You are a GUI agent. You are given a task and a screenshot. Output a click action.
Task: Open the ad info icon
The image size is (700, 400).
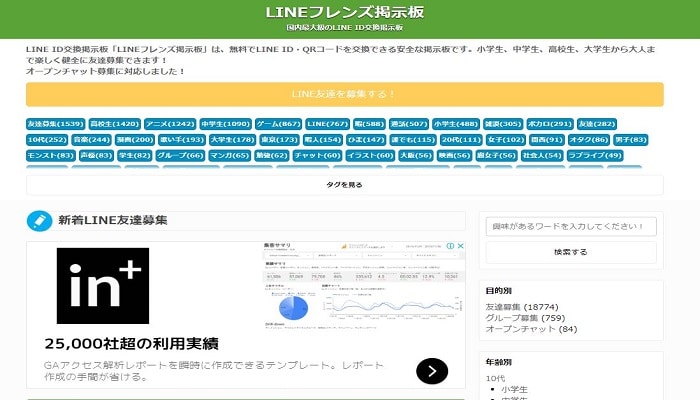tap(450, 246)
